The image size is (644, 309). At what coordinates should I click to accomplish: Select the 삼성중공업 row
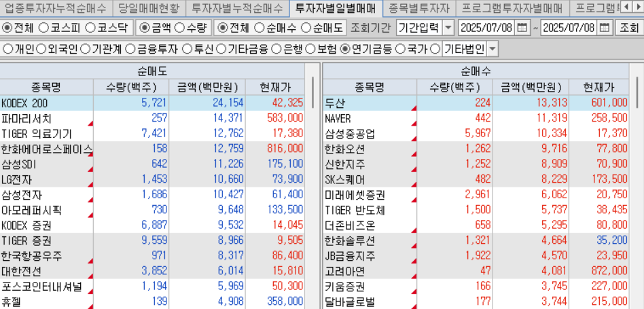(476, 134)
